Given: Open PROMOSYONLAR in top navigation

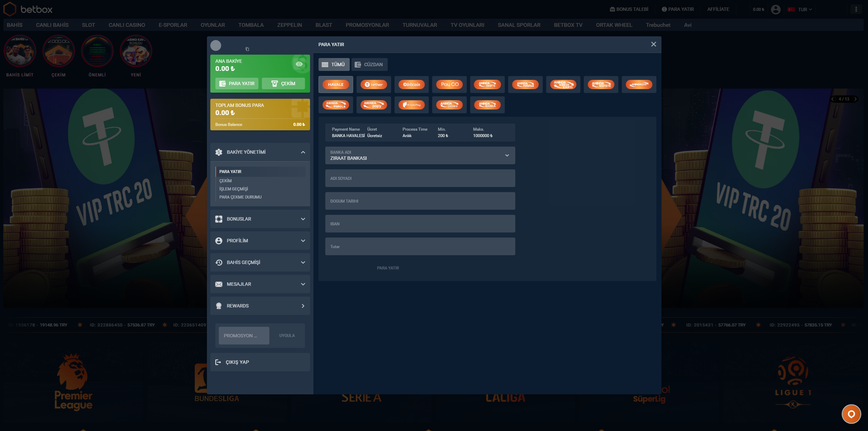Looking at the screenshot, I should 367,25.
